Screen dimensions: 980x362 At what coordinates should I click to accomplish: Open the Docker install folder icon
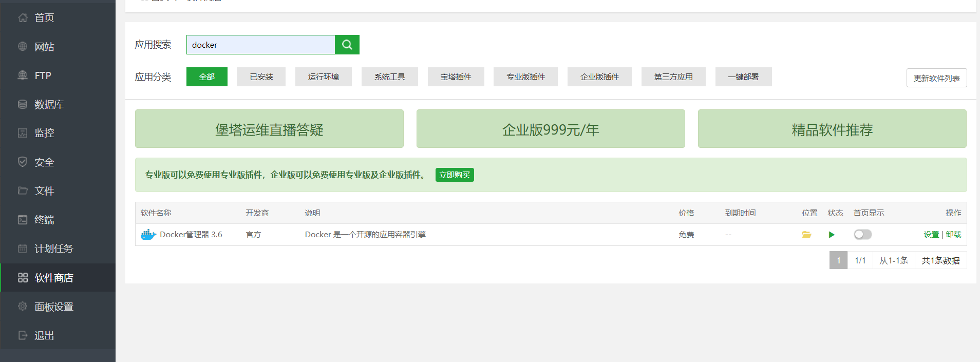[x=807, y=235]
